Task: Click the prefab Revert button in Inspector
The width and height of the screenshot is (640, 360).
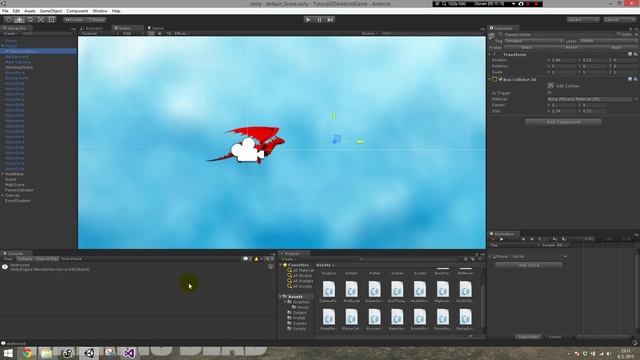Action: click(x=571, y=48)
